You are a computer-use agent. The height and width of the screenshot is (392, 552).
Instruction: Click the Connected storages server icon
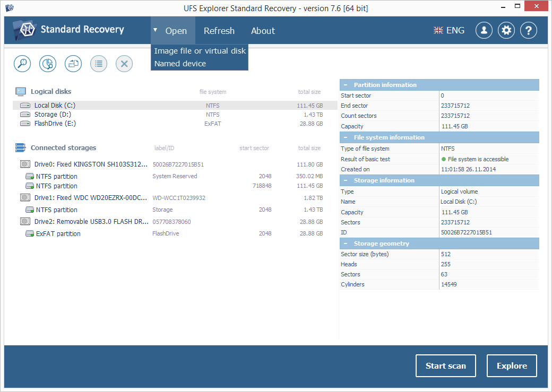point(20,148)
